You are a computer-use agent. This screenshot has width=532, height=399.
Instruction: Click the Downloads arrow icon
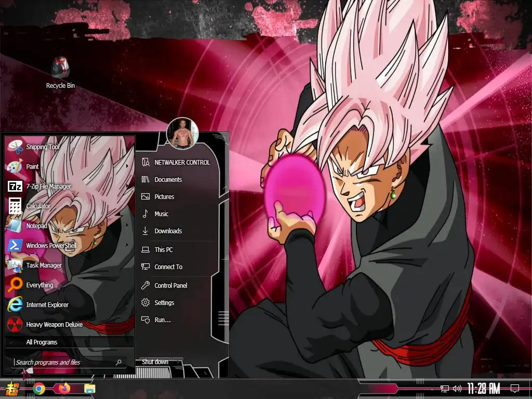pyautogui.click(x=145, y=231)
